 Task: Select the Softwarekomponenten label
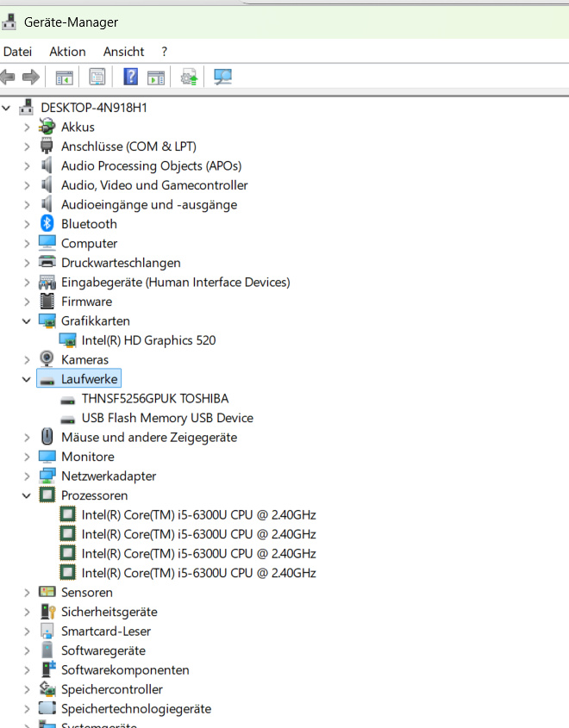125,670
